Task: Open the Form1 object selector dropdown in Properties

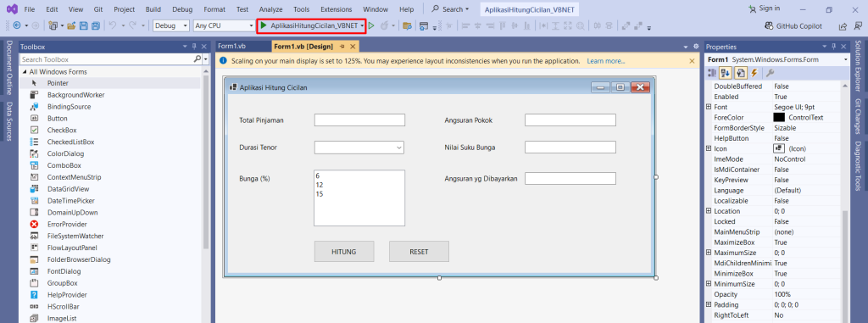Action: (845, 59)
